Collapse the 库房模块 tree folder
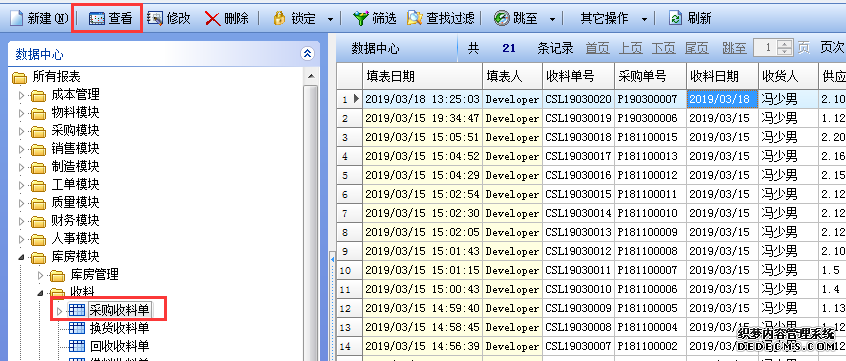Viewport: 846px width, 361px height. [x=22, y=257]
